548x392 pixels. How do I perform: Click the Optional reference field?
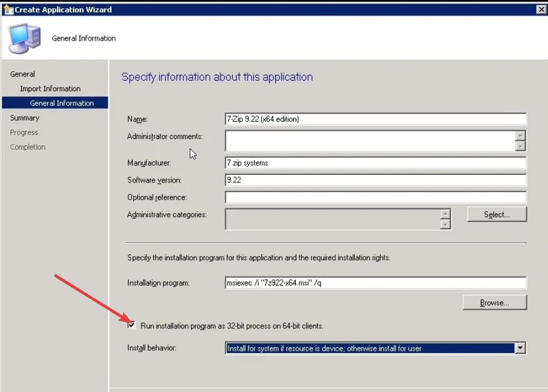coord(375,197)
